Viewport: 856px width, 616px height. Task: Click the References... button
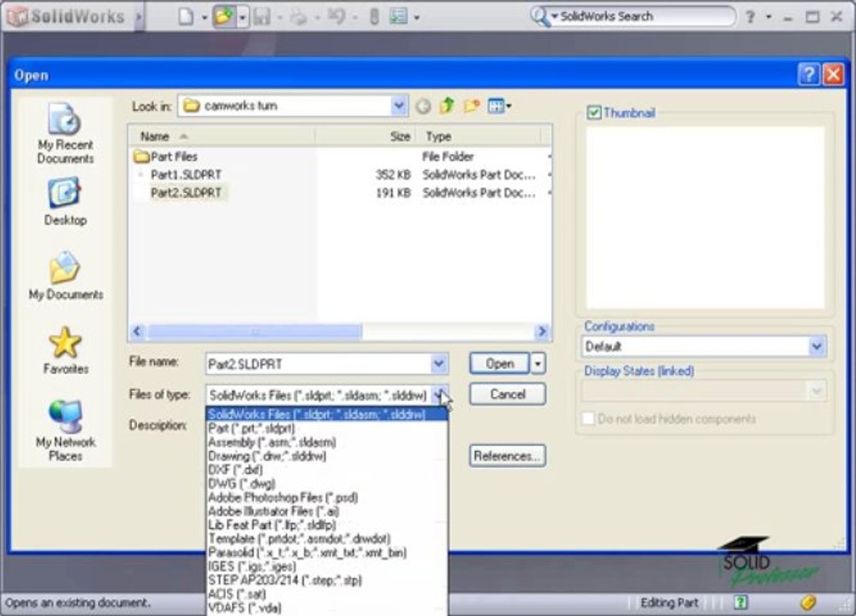pos(507,456)
